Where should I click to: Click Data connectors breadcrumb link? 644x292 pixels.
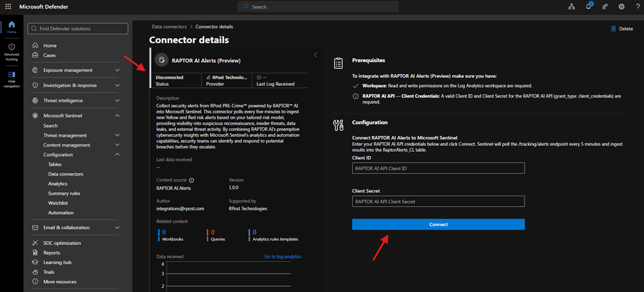point(169,26)
